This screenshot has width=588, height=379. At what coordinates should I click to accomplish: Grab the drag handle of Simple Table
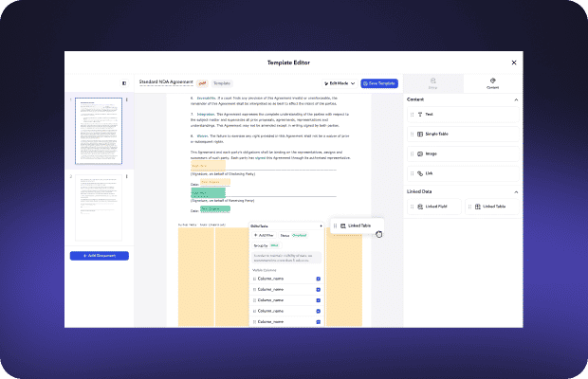[x=413, y=135]
